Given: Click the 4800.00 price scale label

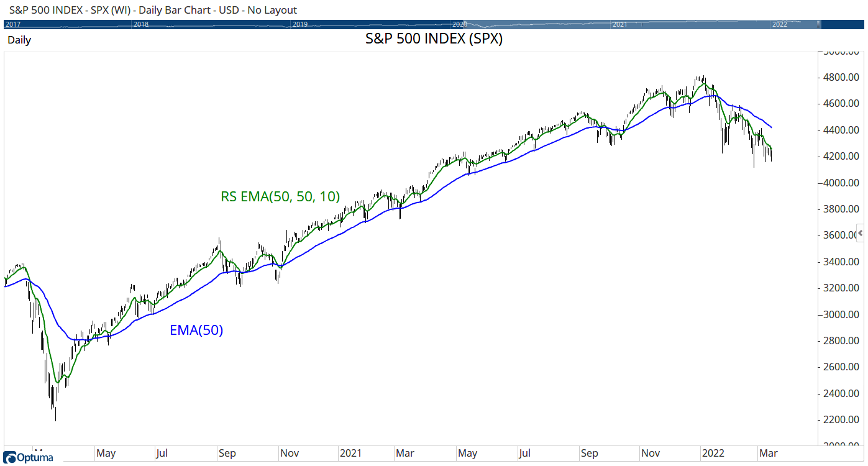Looking at the screenshot, I should [841, 78].
